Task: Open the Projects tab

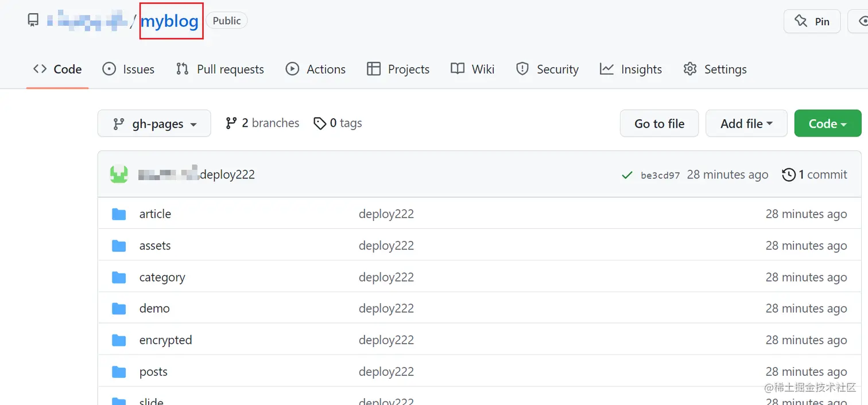Action: tap(398, 69)
